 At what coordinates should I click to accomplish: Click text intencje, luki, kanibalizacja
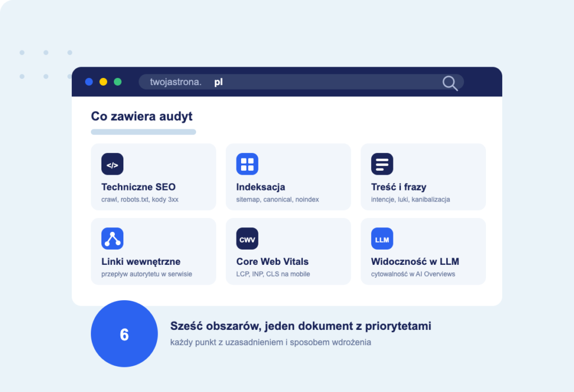(x=410, y=200)
